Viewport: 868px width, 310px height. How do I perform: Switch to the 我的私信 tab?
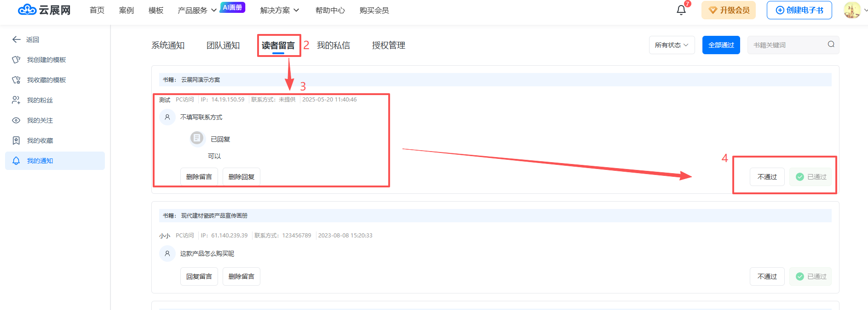333,45
